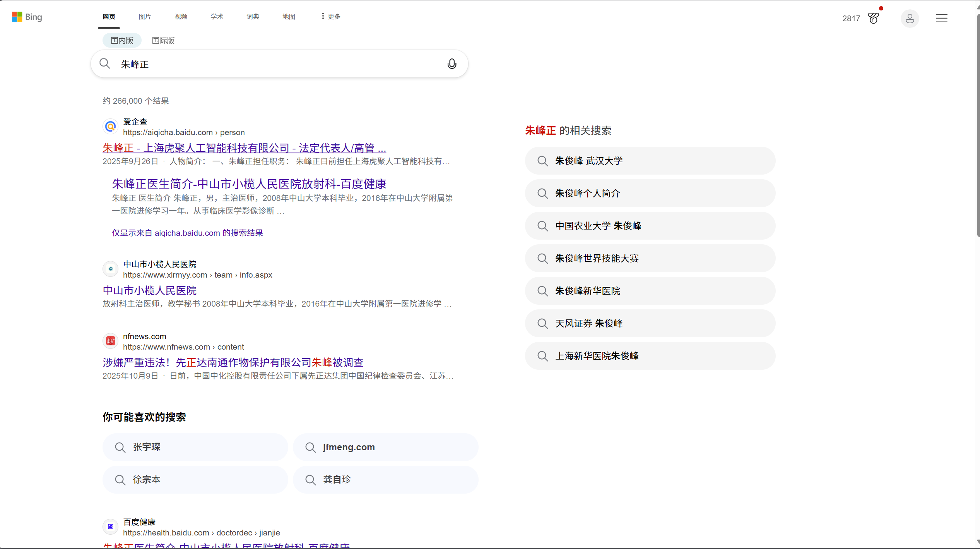Viewport: 980px width, 549px height.
Task: Switch to the 国际版 version
Action: (163, 40)
